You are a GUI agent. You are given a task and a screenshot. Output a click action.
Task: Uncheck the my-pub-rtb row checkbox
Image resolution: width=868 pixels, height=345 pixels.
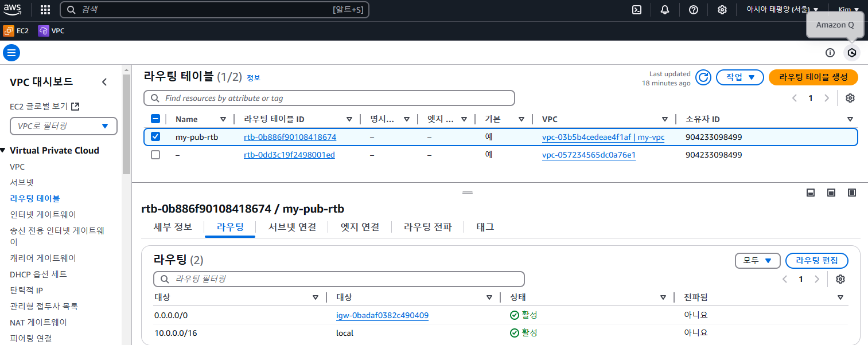coord(155,137)
